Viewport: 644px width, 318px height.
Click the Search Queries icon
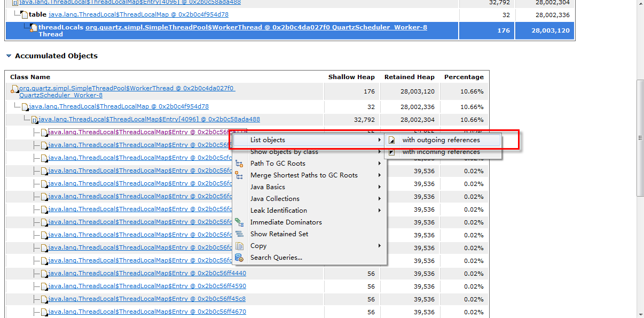point(239,258)
